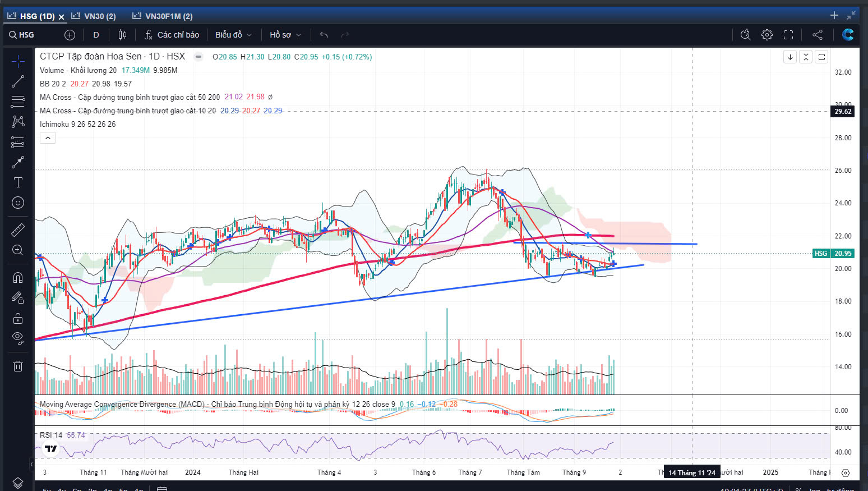Select the MA Cross 10 20 legend

pyautogui.click(x=128, y=111)
